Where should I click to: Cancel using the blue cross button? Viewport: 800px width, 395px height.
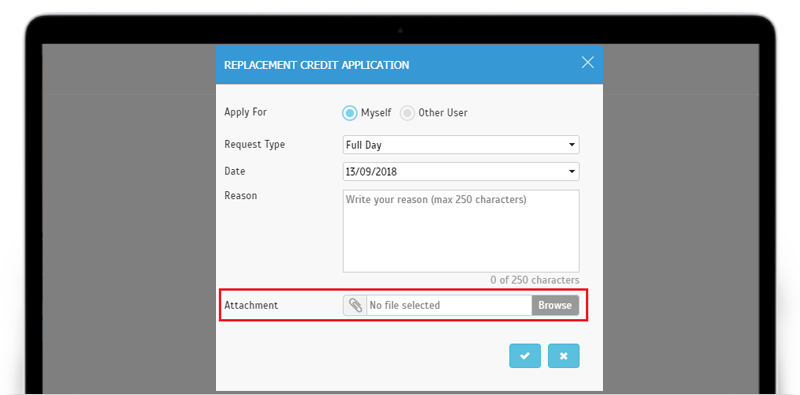[564, 356]
